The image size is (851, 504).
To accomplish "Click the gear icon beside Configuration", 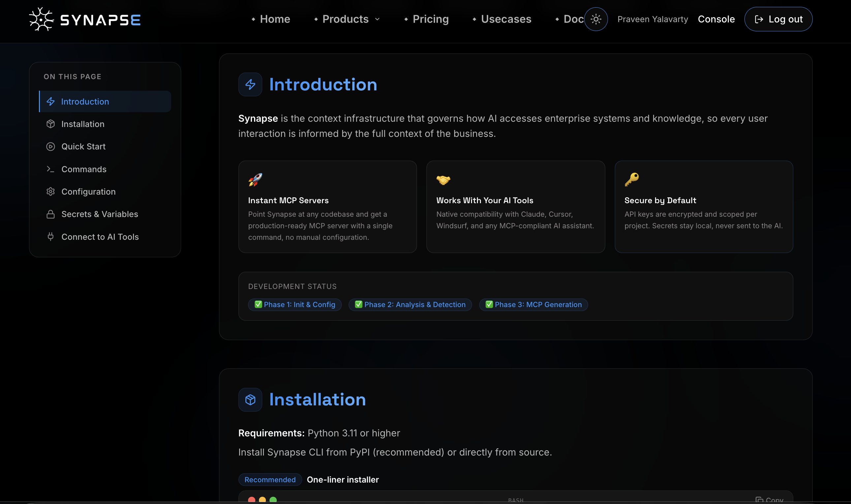I will click(50, 192).
